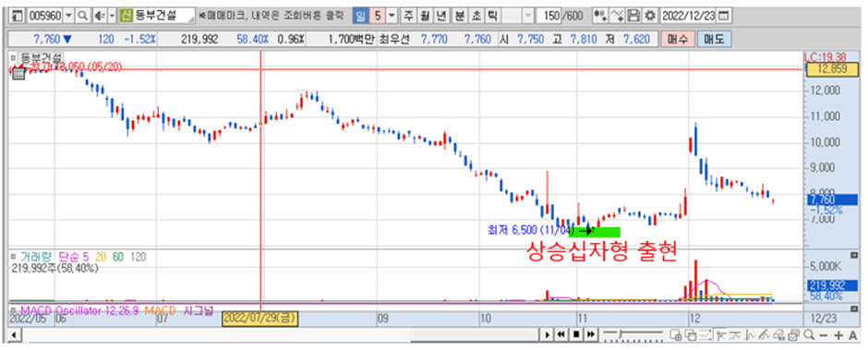
Task: Zoom in chart with plus icon
Action: [x=838, y=335]
